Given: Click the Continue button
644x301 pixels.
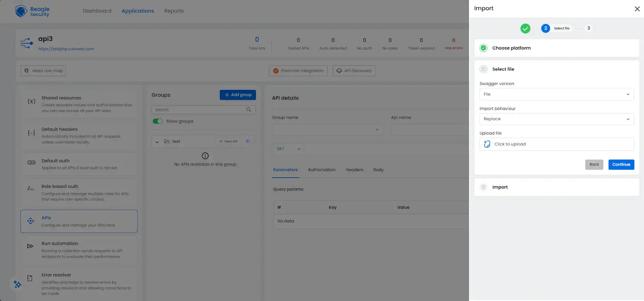Looking at the screenshot, I should click(621, 164).
